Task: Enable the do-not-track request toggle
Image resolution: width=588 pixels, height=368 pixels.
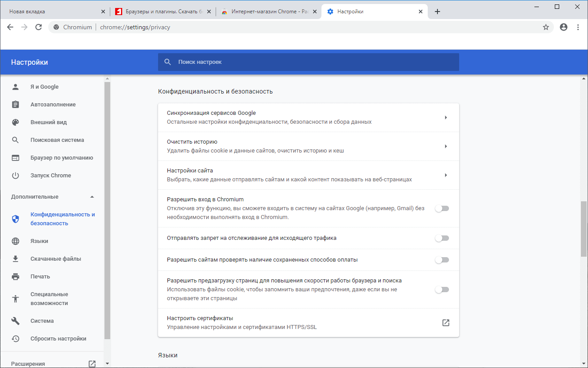Action: pyautogui.click(x=442, y=238)
